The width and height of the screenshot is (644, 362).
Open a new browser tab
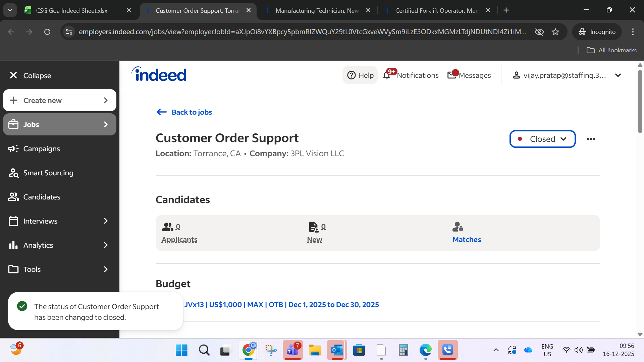[506, 10]
